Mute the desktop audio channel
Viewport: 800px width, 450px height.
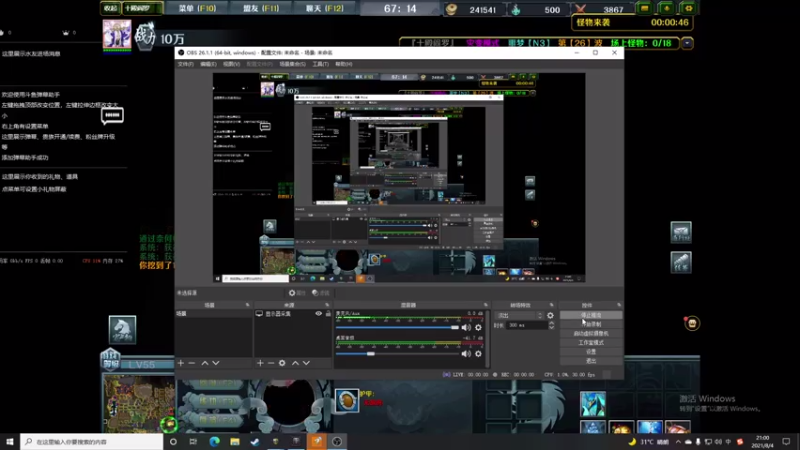(x=466, y=354)
